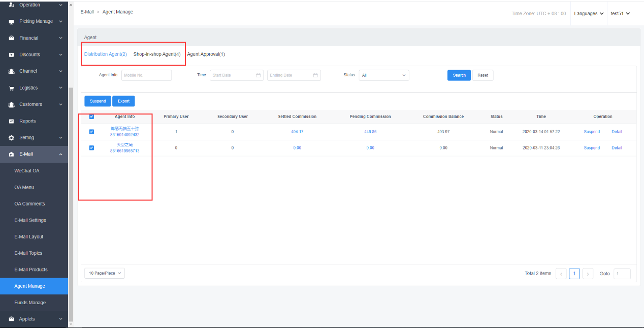Click the Financial sidebar icon
The image size is (644, 328).
[x=11, y=38]
